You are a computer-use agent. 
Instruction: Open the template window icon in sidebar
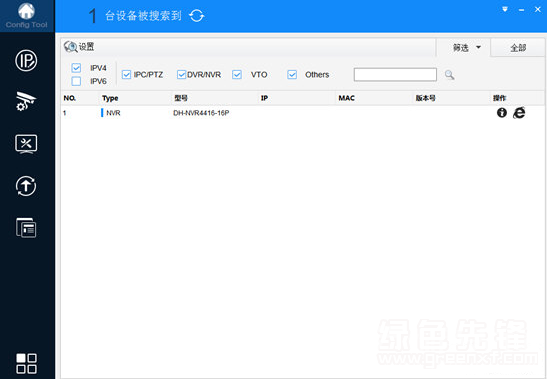(x=26, y=228)
